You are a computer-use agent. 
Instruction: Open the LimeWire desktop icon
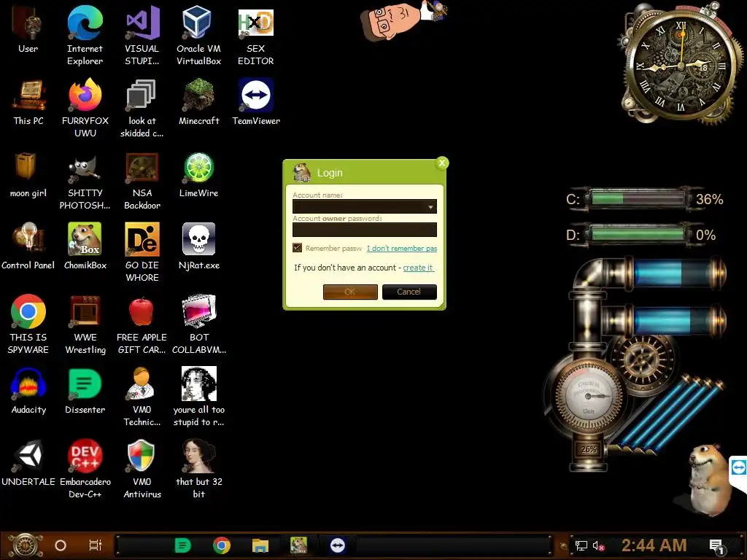tap(198, 174)
